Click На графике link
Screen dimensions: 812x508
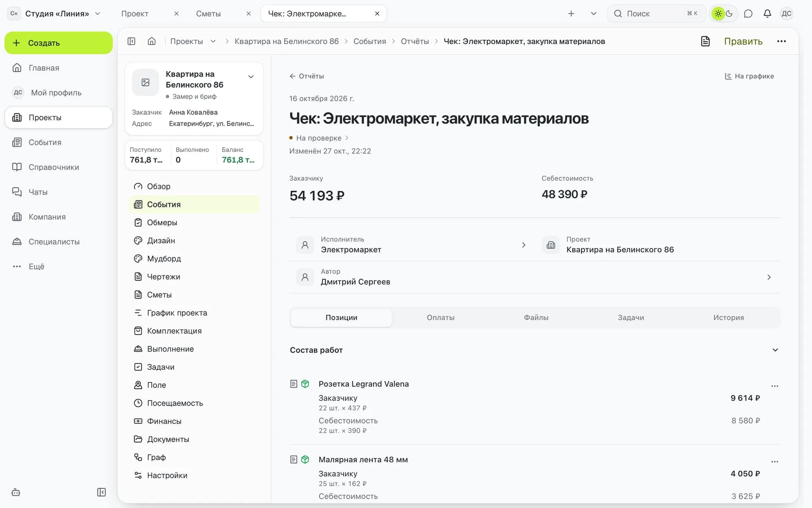[749, 76]
